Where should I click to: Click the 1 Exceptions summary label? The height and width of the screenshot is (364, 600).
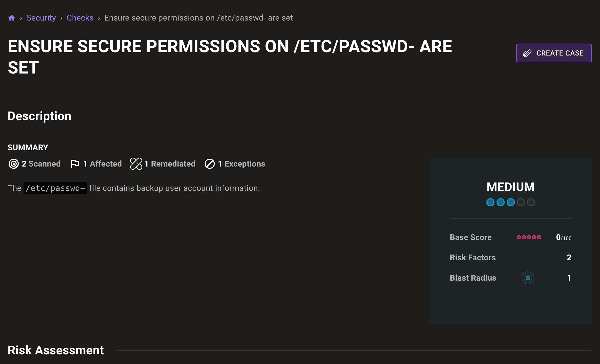241,164
